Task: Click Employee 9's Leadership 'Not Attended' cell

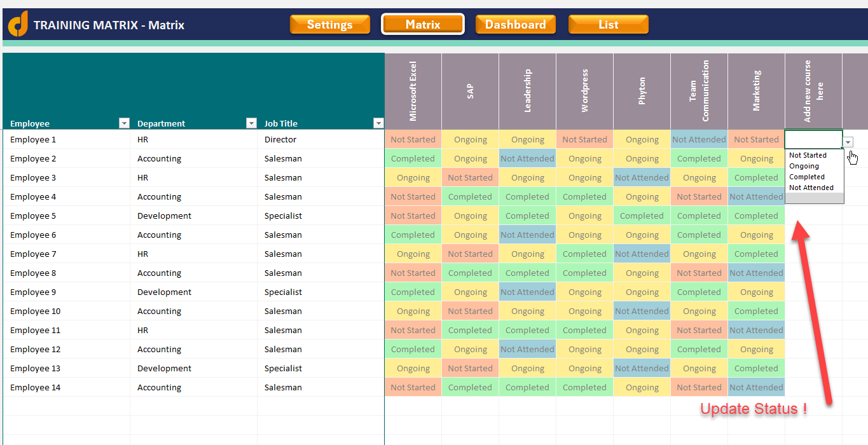Action: [528, 292]
